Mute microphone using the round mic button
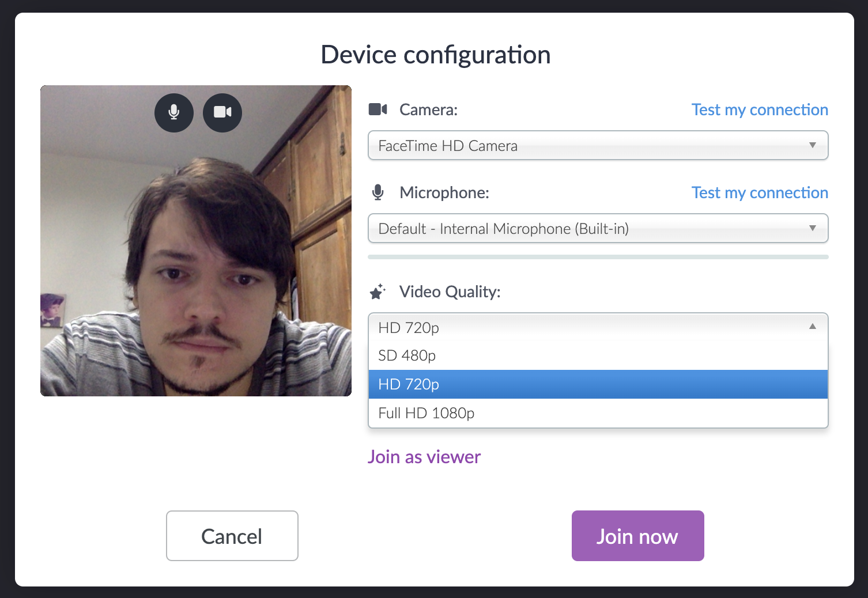868x598 pixels. click(174, 113)
